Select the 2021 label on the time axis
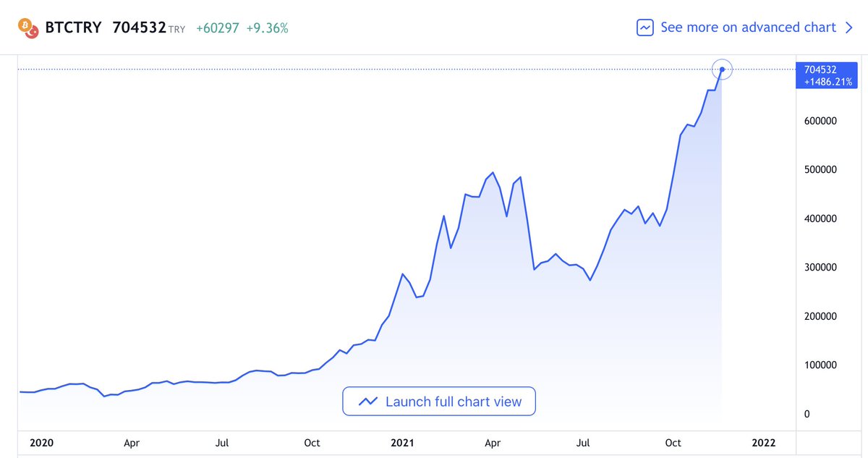868x458 pixels. [x=402, y=443]
